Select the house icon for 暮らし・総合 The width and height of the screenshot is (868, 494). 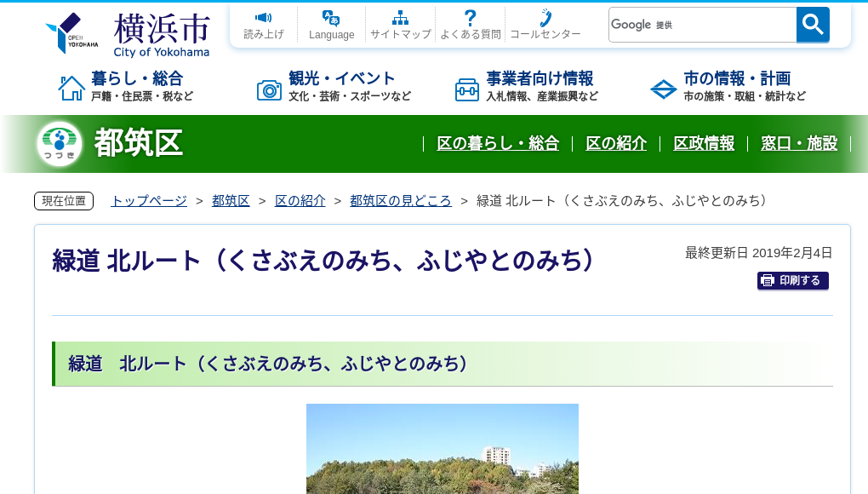(x=70, y=86)
